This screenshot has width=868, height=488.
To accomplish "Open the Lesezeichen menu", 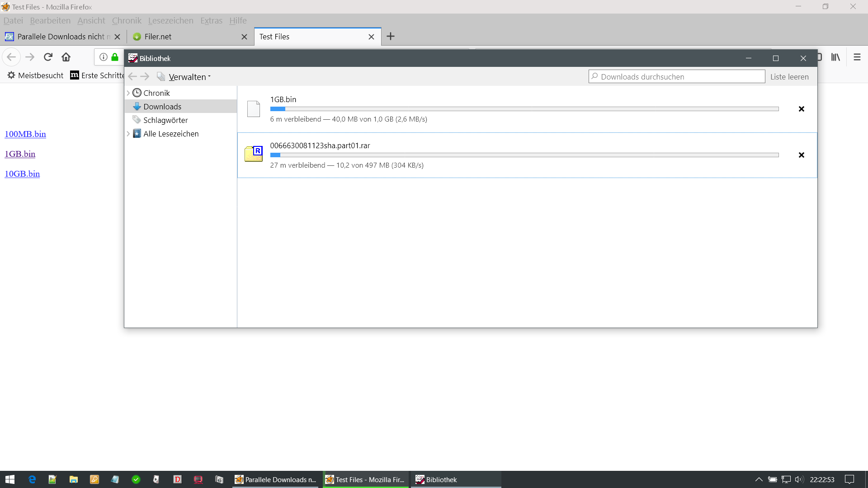I will click(x=170, y=20).
